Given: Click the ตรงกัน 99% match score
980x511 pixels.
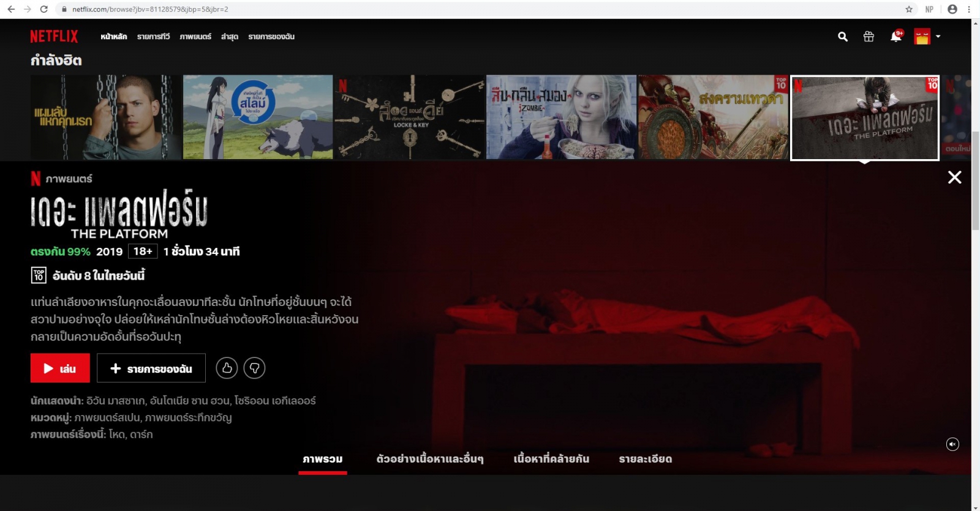Looking at the screenshot, I should [61, 252].
